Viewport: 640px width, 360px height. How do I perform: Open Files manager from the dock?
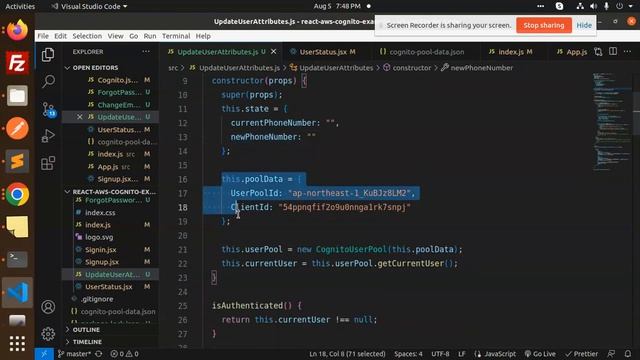click(17, 96)
